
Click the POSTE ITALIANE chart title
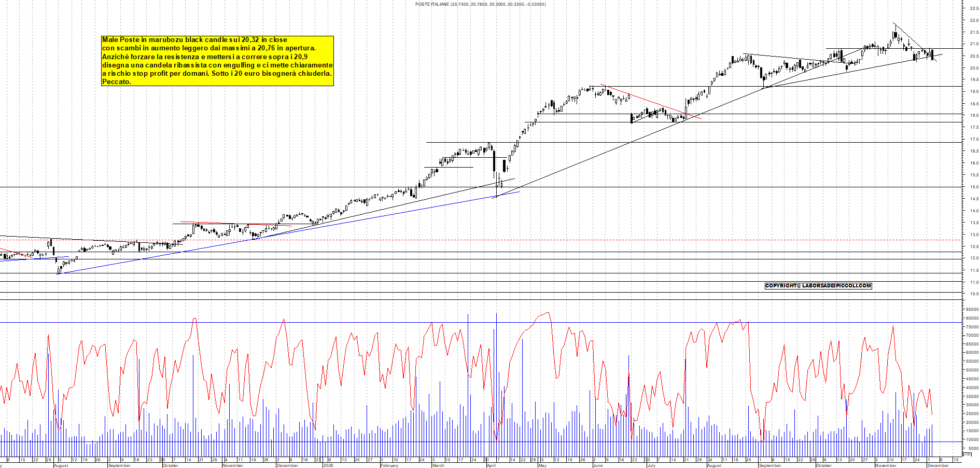point(480,4)
